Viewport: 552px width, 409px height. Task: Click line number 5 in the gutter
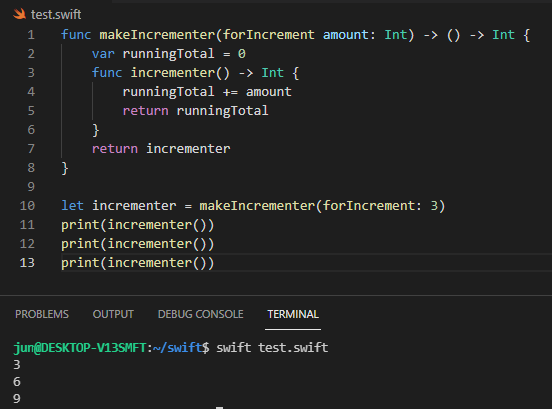pyautogui.click(x=31, y=111)
